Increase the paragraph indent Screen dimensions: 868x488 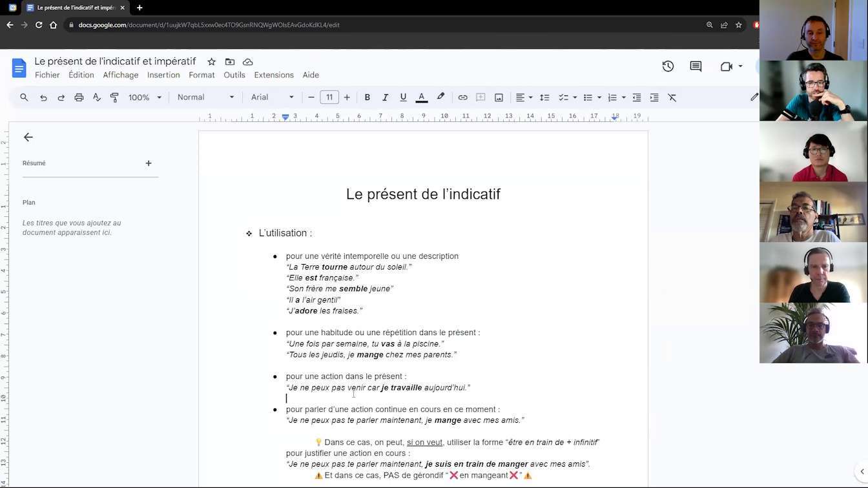coord(654,97)
